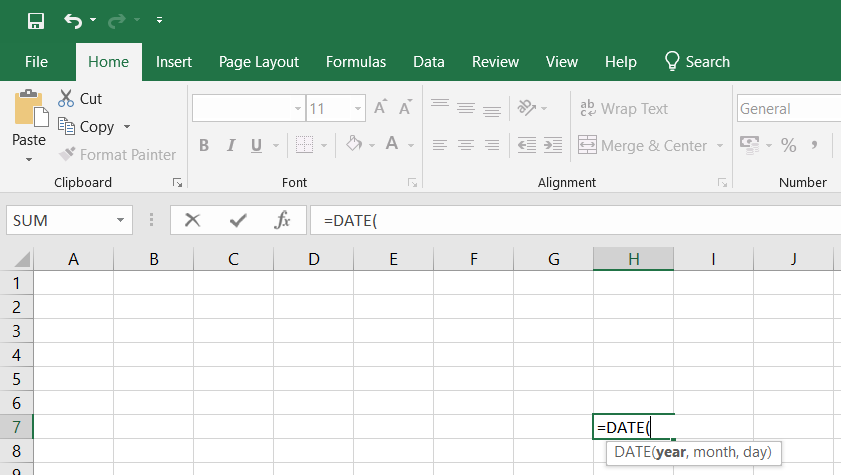This screenshot has height=475, width=841.
Task: Open the Insert Function fx dialog
Action: click(283, 220)
